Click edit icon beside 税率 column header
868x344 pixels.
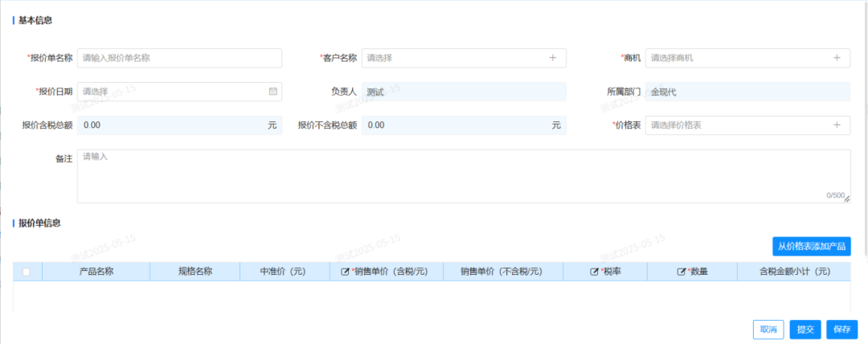(594, 272)
